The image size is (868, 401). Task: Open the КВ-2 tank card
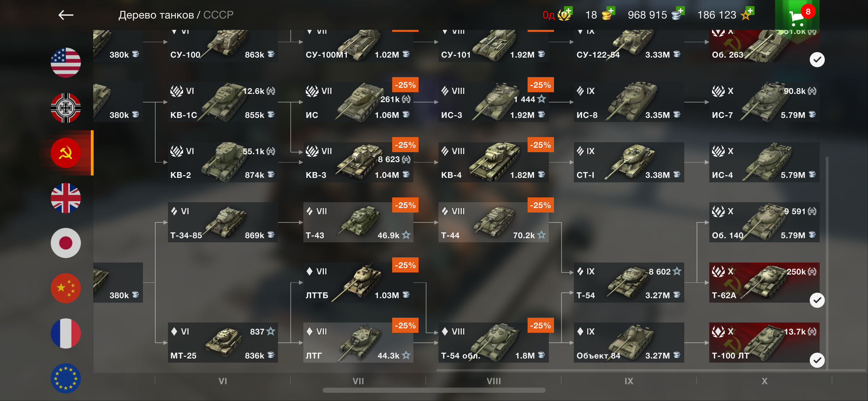[223, 162]
